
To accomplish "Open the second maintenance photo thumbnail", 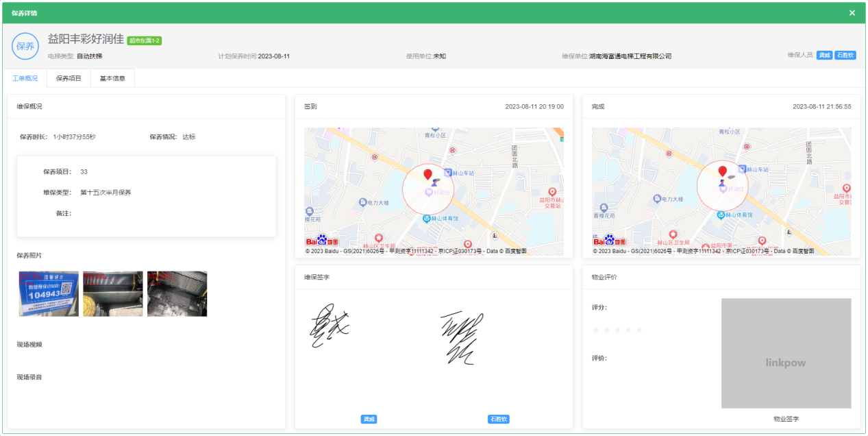I will 113,293.
